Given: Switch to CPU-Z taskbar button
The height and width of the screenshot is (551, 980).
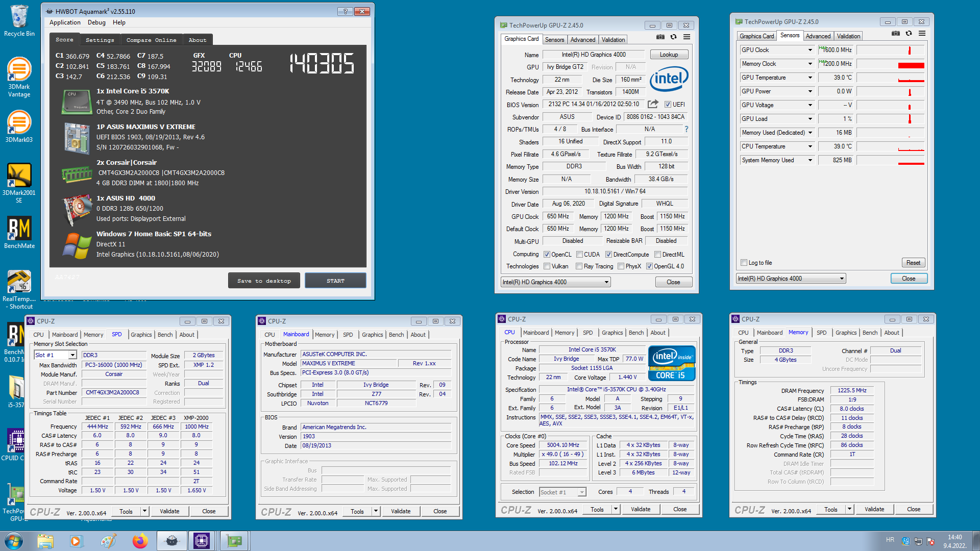Looking at the screenshot, I should click(202, 541).
